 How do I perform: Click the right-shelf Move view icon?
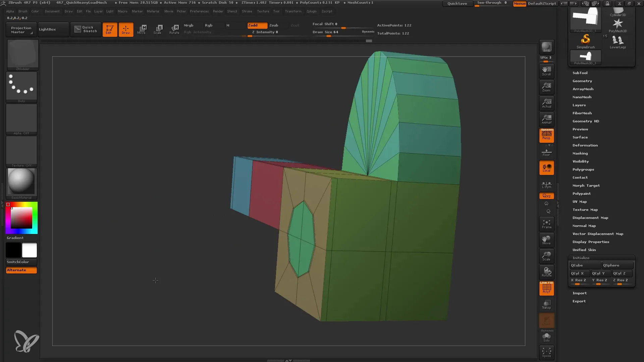(x=546, y=240)
